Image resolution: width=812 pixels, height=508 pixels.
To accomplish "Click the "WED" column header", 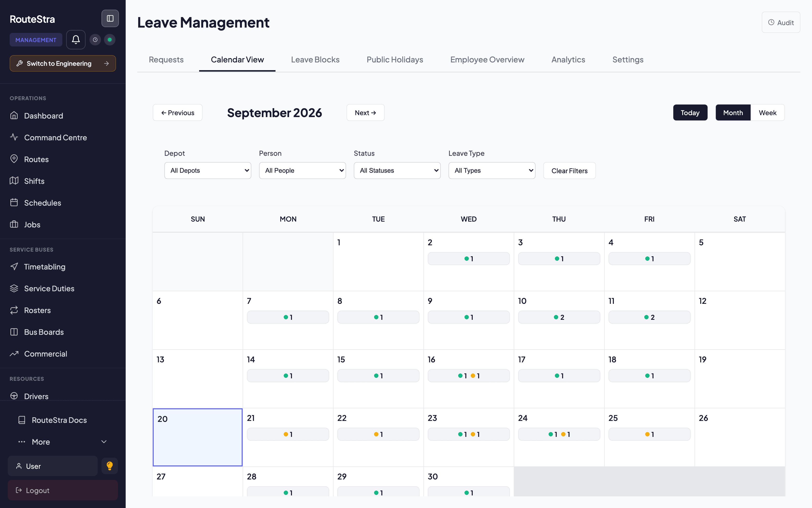I will tap(469, 219).
